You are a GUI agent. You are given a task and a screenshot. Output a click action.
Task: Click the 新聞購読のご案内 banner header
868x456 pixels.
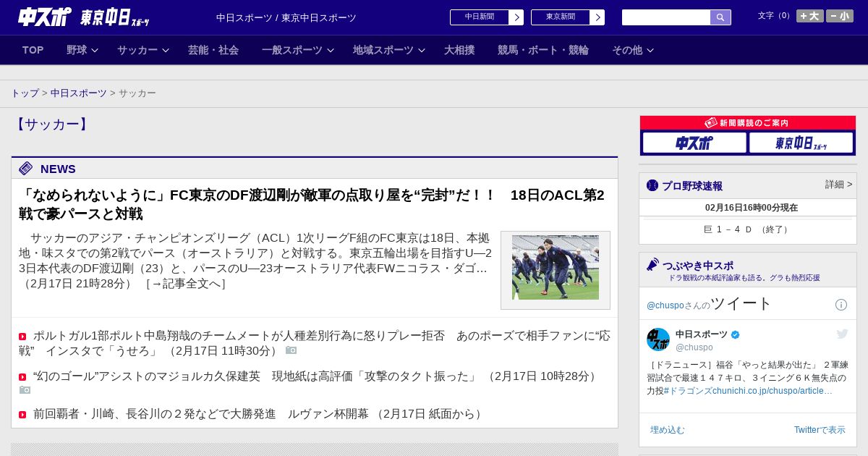click(x=748, y=123)
